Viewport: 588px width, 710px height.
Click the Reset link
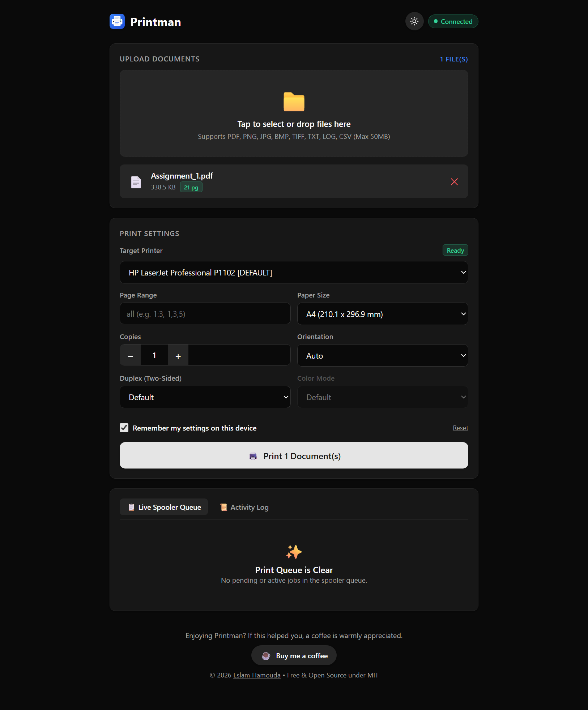pyautogui.click(x=460, y=428)
